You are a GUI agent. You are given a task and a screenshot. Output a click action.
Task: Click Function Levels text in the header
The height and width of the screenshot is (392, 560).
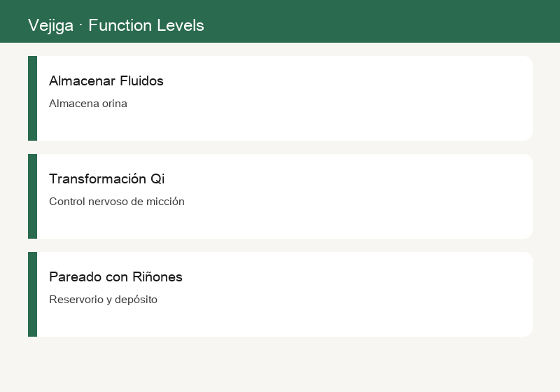(146, 25)
